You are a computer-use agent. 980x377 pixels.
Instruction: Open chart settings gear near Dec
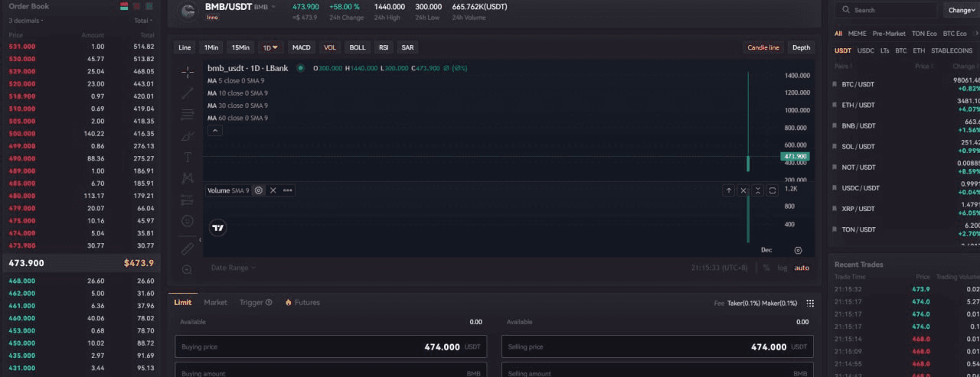coord(799,250)
